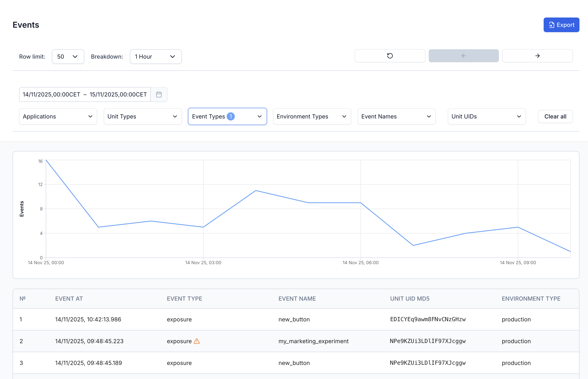Viewport: 588px width, 379px height.
Task: Click the ENVIRONMENT TYPE column header
Action: (x=531, y=299)
